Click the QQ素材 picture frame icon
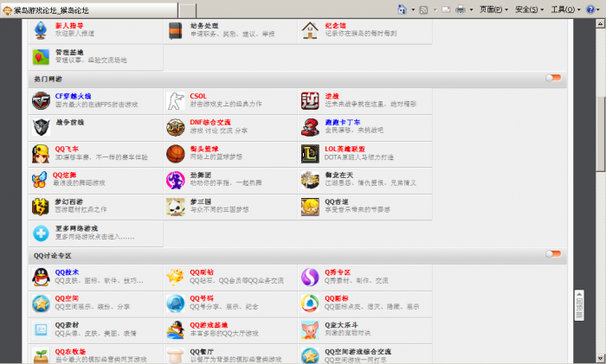 click(x=41, y=329)
